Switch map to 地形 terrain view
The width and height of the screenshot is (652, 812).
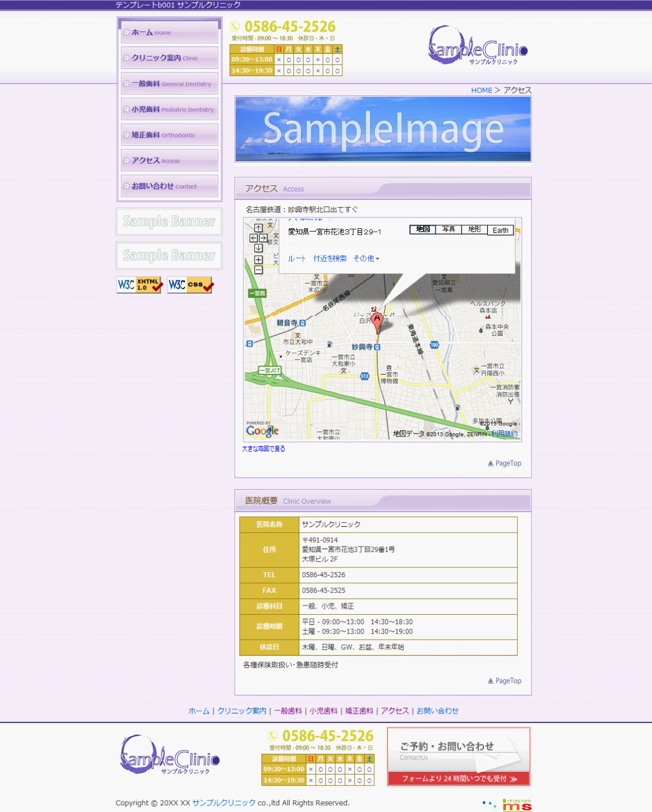[x=474, y=230]
